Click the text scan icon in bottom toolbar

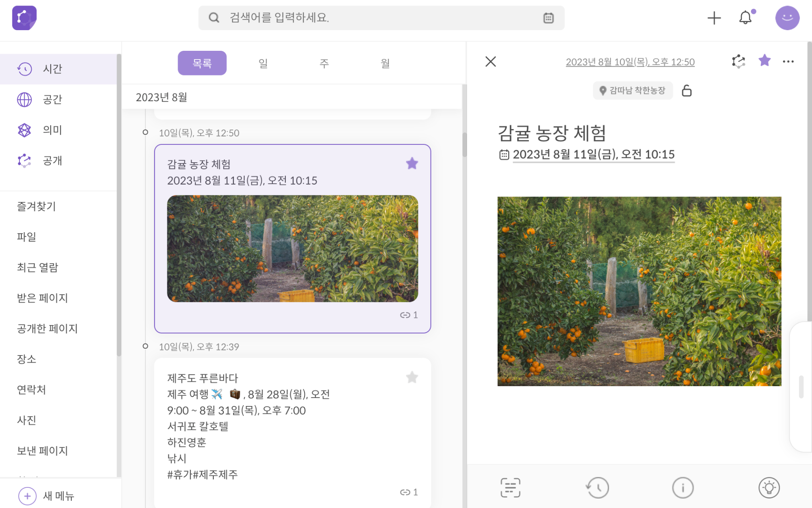tap(510, 487)
